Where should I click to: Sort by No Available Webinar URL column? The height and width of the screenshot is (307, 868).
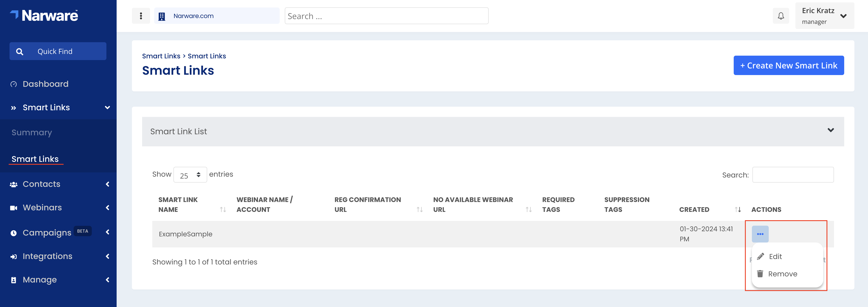(x=529, y=209)
